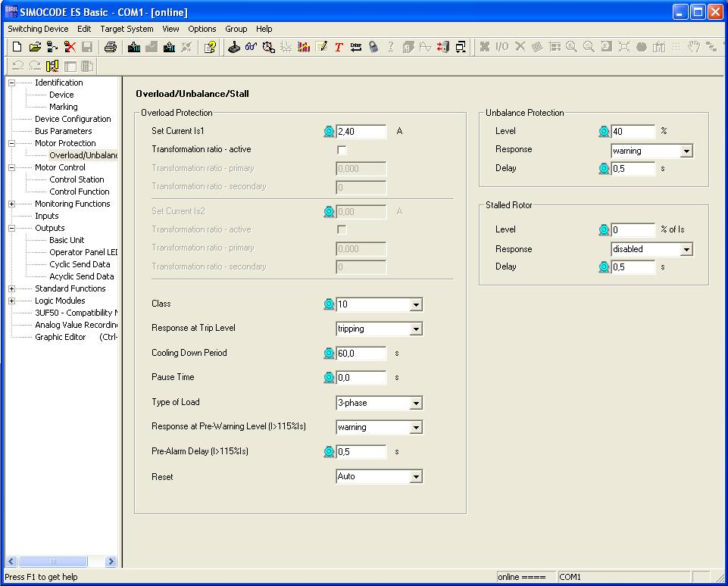Click the grayed Transformation ratio checkbox under Is2
The height and width of the screenshot is (586, 728).
(x=342, y=229)
